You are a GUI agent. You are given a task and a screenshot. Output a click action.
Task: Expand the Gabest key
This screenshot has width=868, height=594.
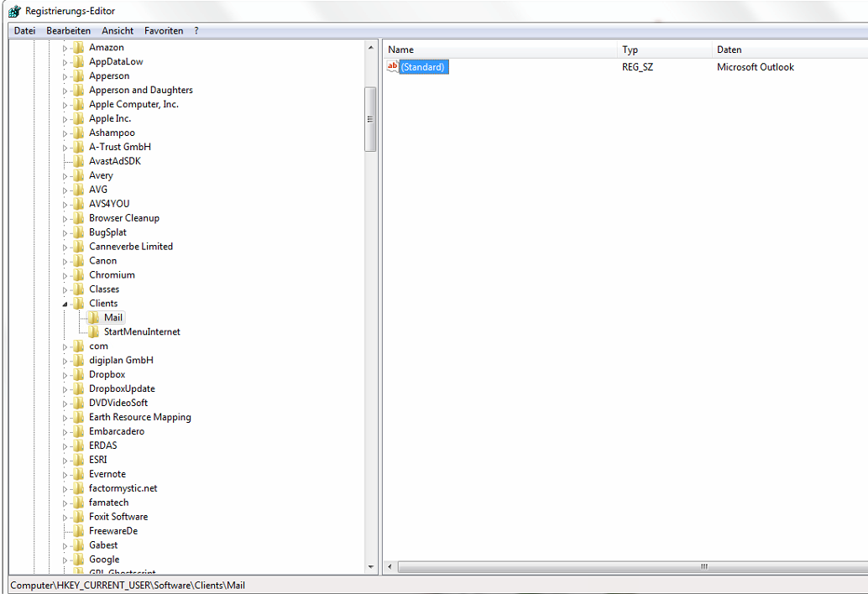[65, 546]
